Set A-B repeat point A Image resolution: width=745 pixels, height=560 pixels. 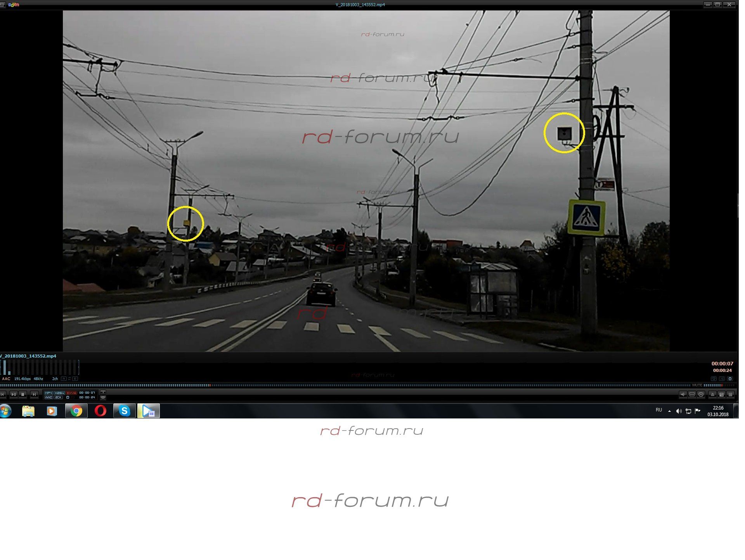64,379
